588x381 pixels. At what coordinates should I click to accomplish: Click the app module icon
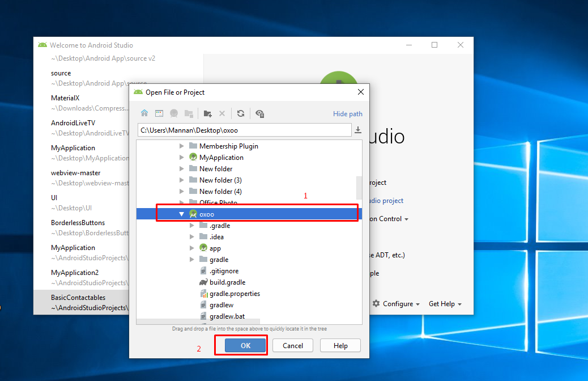(x=203, y=248)
